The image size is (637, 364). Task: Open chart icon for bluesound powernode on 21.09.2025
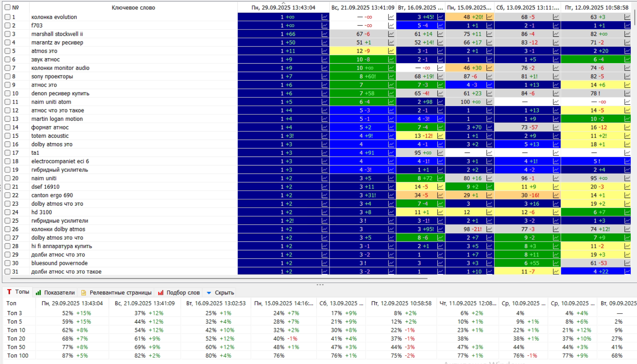391,263
